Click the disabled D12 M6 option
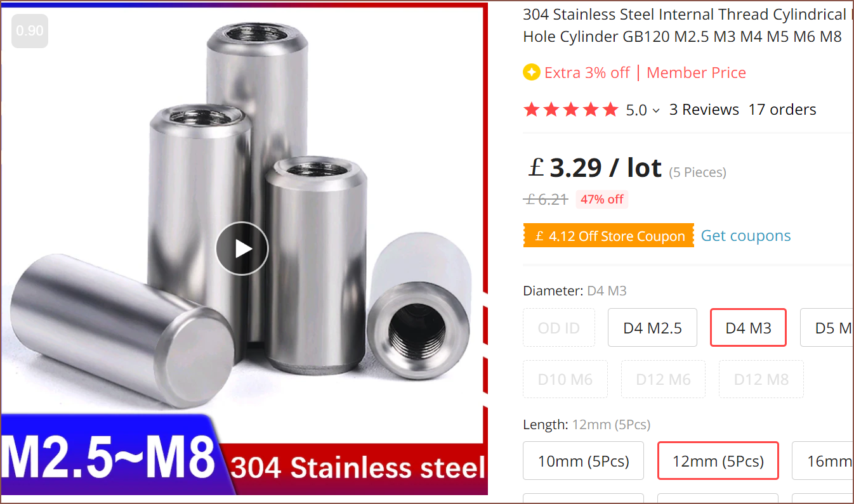854x504 pixels. pyautogui.click(x=663, y=379)
